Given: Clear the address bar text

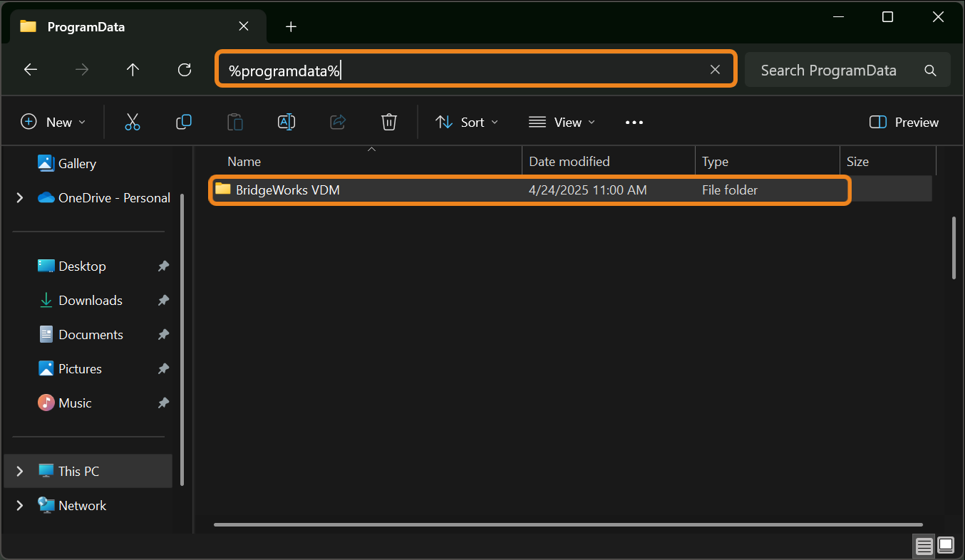Looking at the screenshot, I should [x=715, y=69].
